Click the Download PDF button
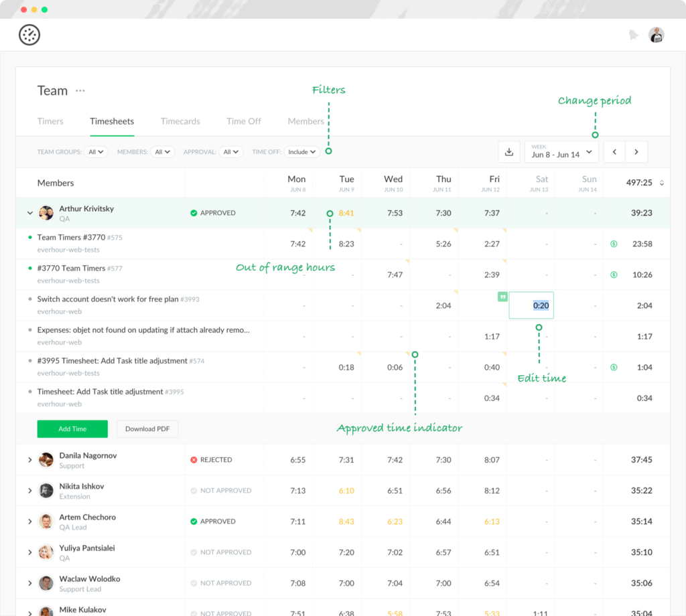Viewport: 686px width, 616px height. coord(147,429)
